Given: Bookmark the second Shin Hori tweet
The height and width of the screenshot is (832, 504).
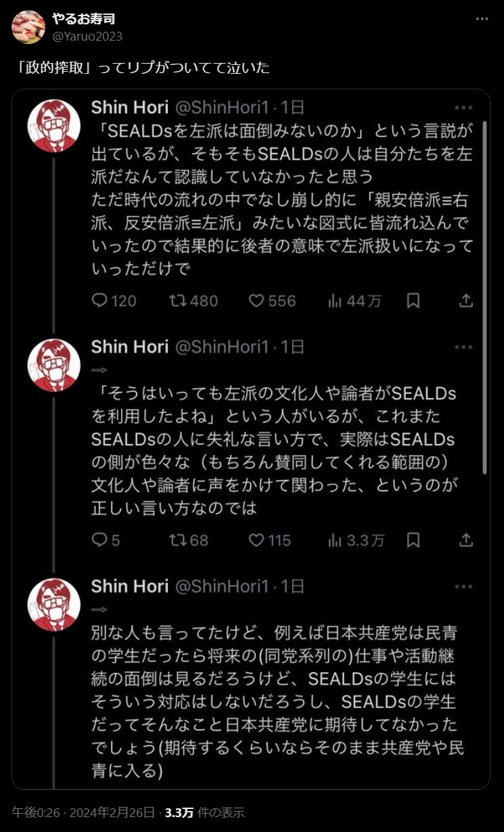Looking at the screenshot, I should point(413,540).
